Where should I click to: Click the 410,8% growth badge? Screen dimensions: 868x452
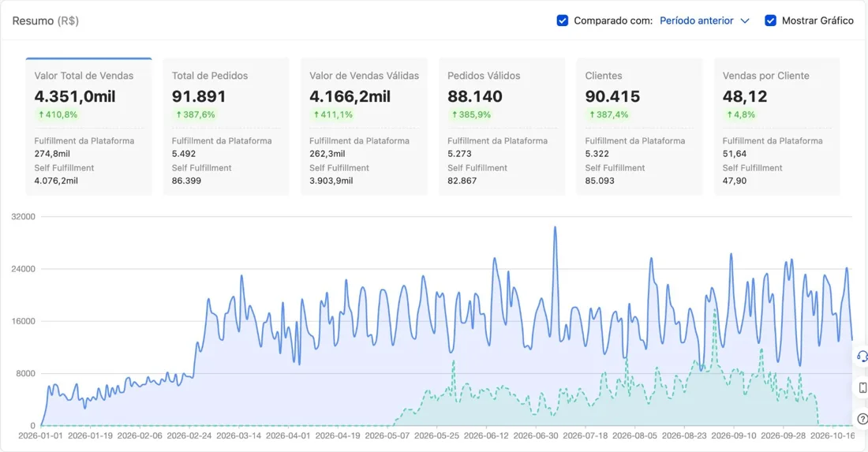(x=57, y=114)
